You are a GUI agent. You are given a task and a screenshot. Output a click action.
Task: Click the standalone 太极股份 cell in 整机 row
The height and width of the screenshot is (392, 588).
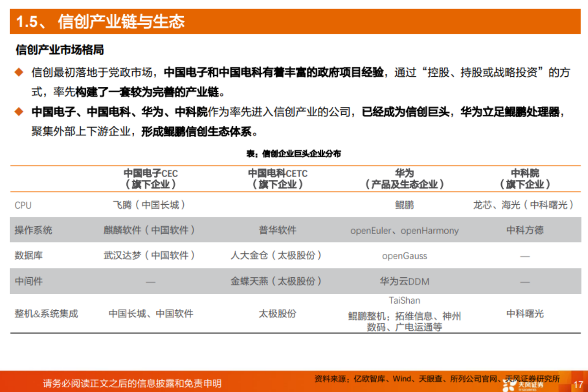click(277, 314)
